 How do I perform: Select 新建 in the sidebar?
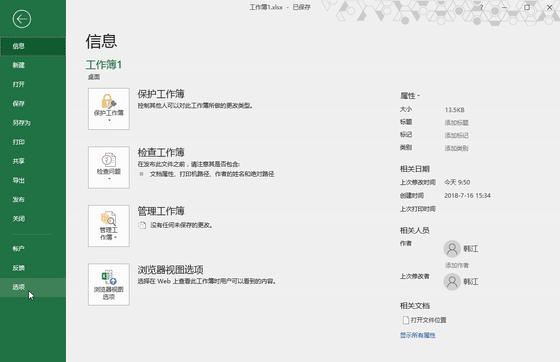(33, 65)
